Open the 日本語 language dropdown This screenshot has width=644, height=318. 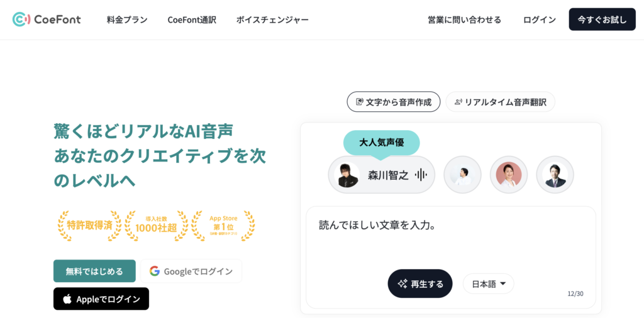[489, 283]
